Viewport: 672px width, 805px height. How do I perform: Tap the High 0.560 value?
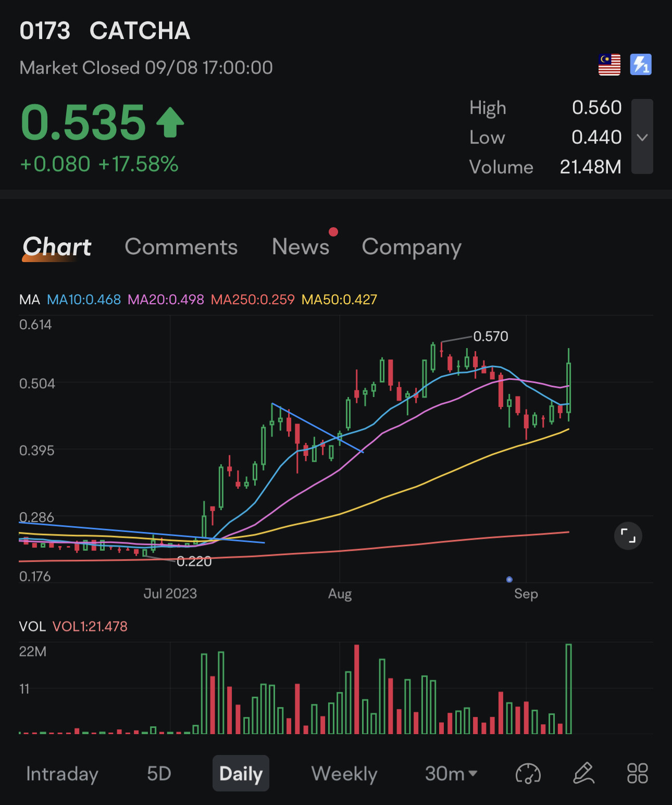596,107
